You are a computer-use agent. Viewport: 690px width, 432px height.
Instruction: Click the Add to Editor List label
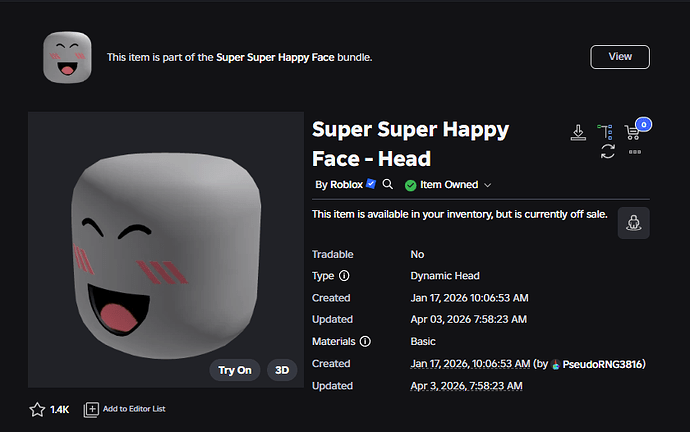[x=134, y=409]
